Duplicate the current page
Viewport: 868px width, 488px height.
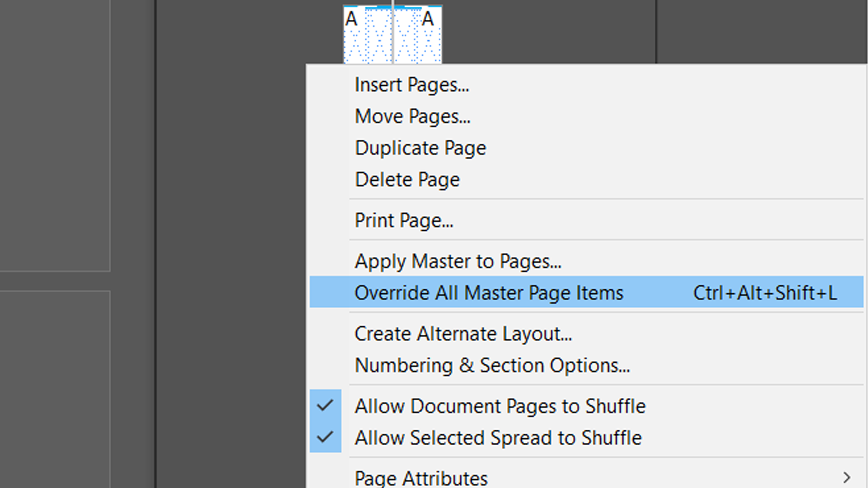(x=420, y=147)
